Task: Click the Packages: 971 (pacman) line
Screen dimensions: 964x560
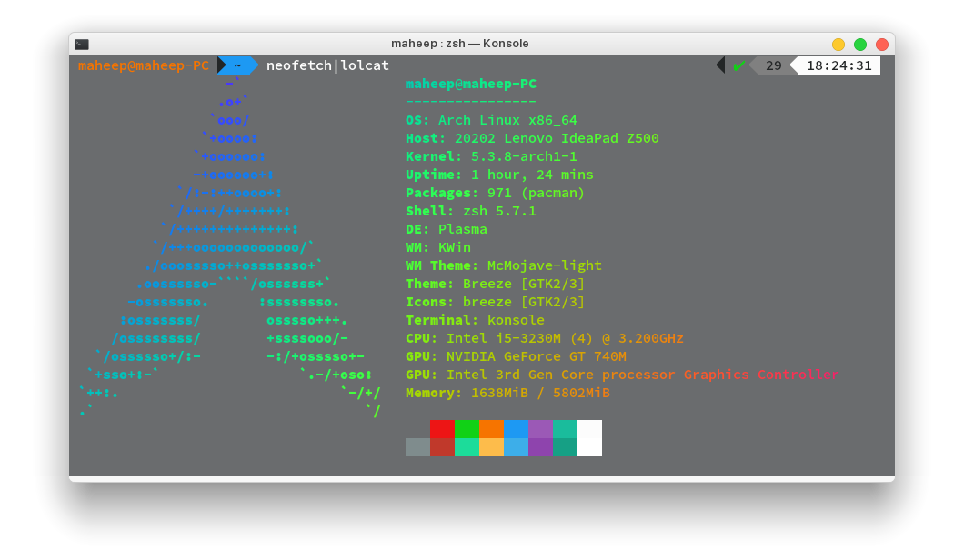Action: click(x=495, y=193)
